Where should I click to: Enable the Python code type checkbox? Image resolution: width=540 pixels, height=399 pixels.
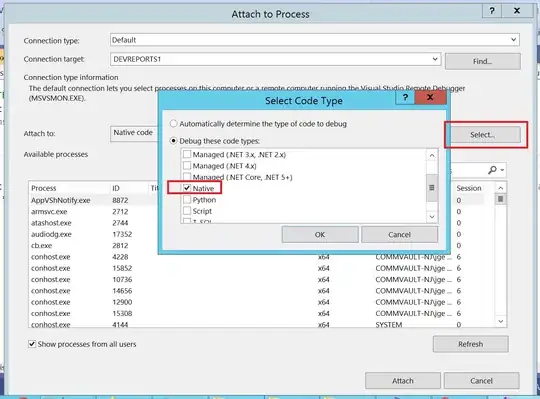[x=187, y=199]
